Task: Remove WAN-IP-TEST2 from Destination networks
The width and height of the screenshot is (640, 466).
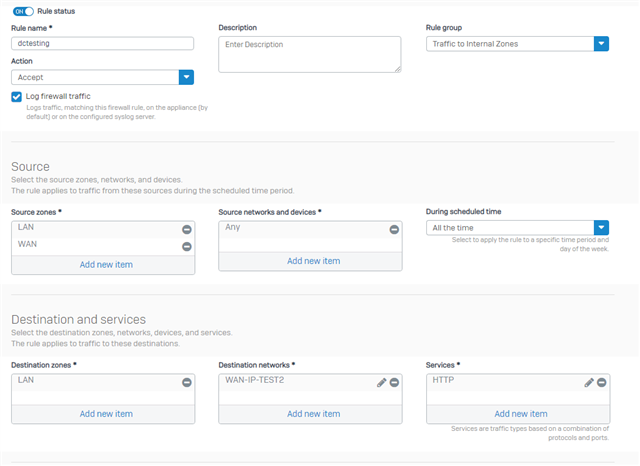Action: (x=394, y=382)
